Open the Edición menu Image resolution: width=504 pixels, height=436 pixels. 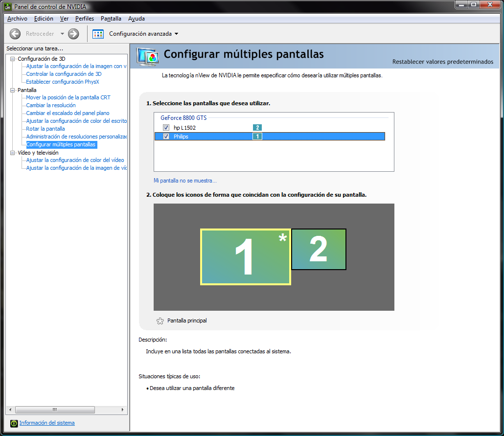point(44,19)
